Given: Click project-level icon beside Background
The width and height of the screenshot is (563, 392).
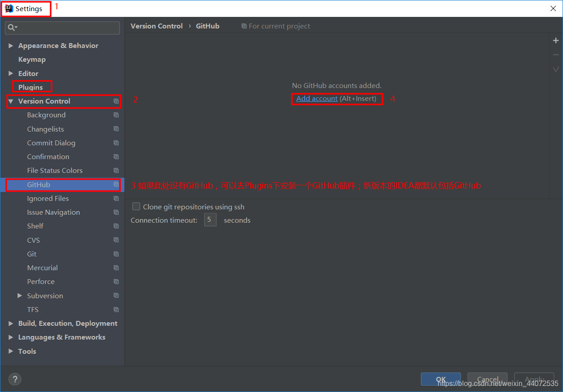Looking at the screenshot, I should 116,115.
